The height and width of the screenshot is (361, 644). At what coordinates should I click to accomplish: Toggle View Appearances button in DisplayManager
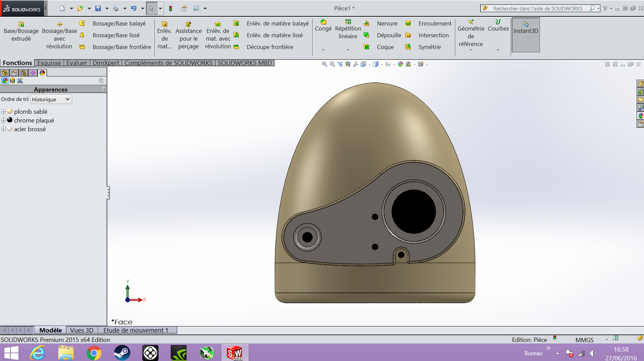(5, 81)
